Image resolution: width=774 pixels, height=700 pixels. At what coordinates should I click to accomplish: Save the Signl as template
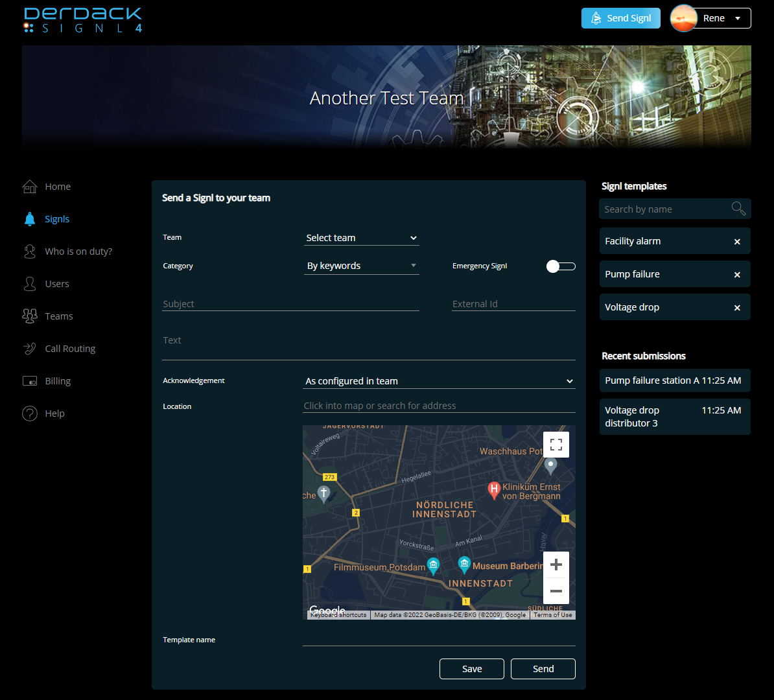pos(471,669)
